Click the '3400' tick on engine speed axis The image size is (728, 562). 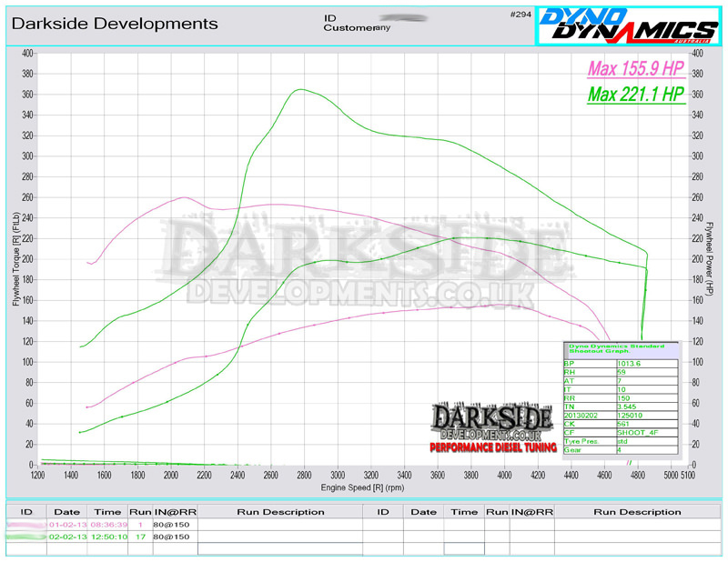pos(404,476)
